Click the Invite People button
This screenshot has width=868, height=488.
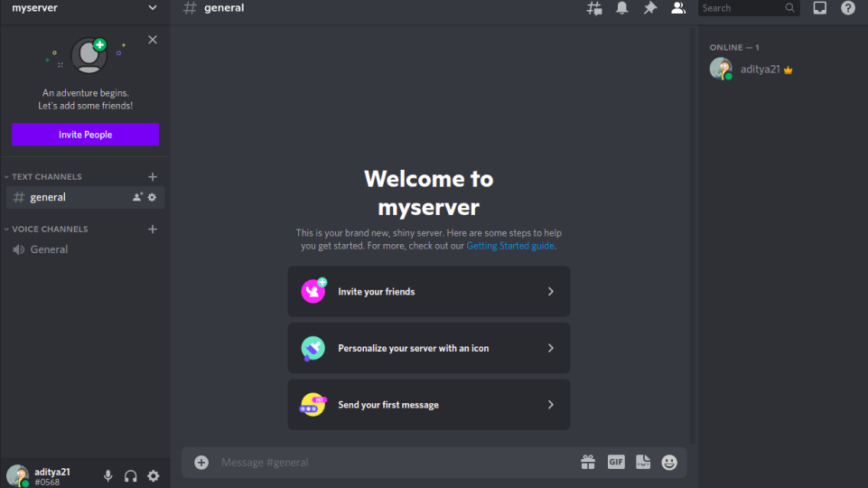pos(85,135)
